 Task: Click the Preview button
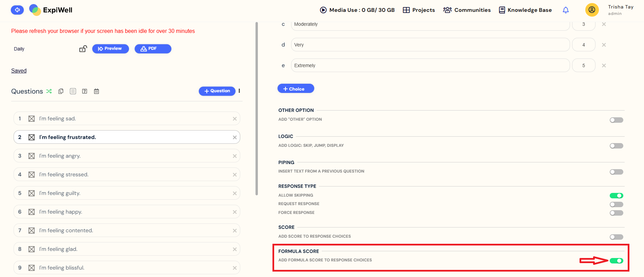point(110,49)
